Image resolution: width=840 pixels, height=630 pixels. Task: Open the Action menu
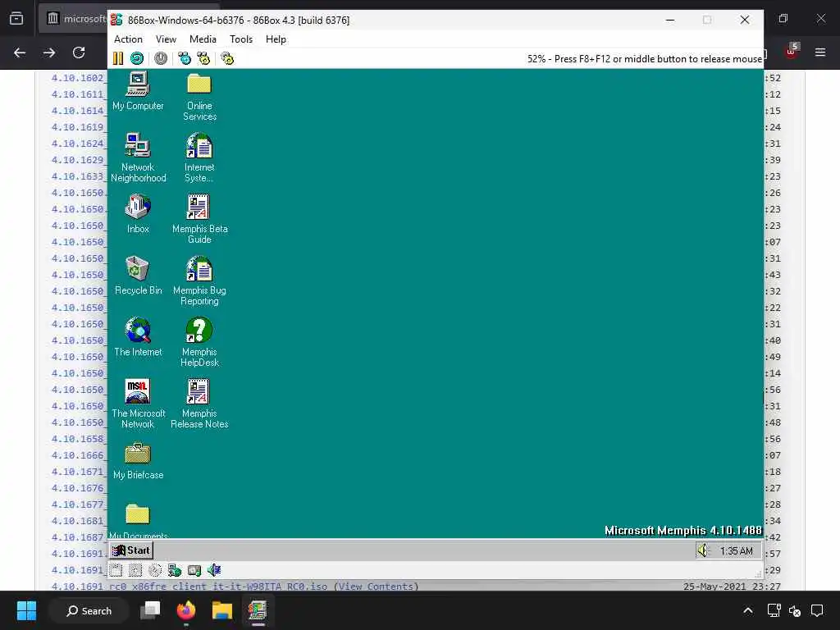128,39
